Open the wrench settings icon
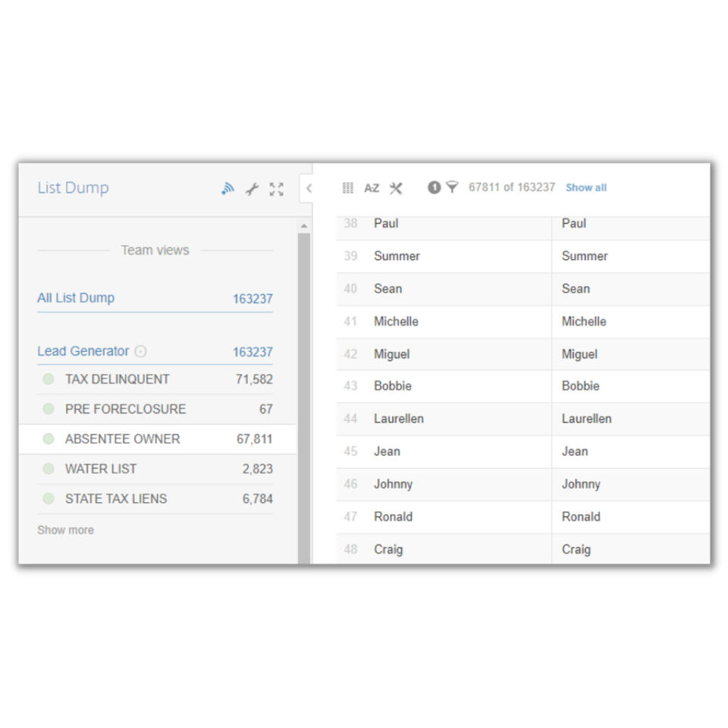Screen dimensions: 728x728 click(x=252, y=189)
